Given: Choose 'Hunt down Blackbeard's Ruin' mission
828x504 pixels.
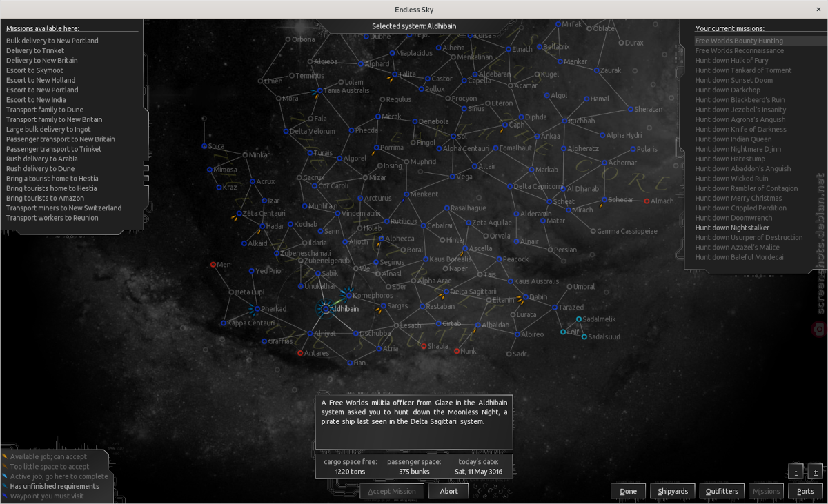Looking at the screenshot, I should pos(740,100).
